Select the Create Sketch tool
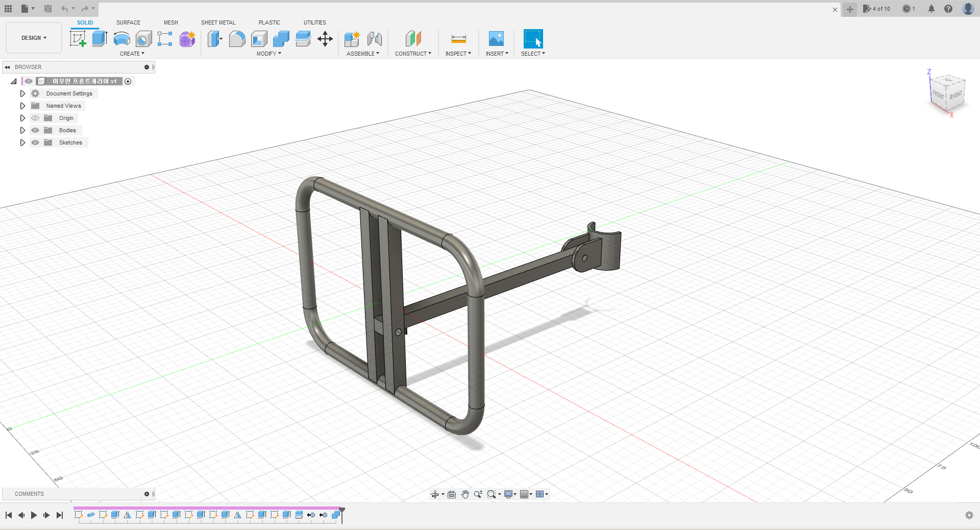Image resolution: width=980 pixels, height=530 pixels. click(78, 39)
